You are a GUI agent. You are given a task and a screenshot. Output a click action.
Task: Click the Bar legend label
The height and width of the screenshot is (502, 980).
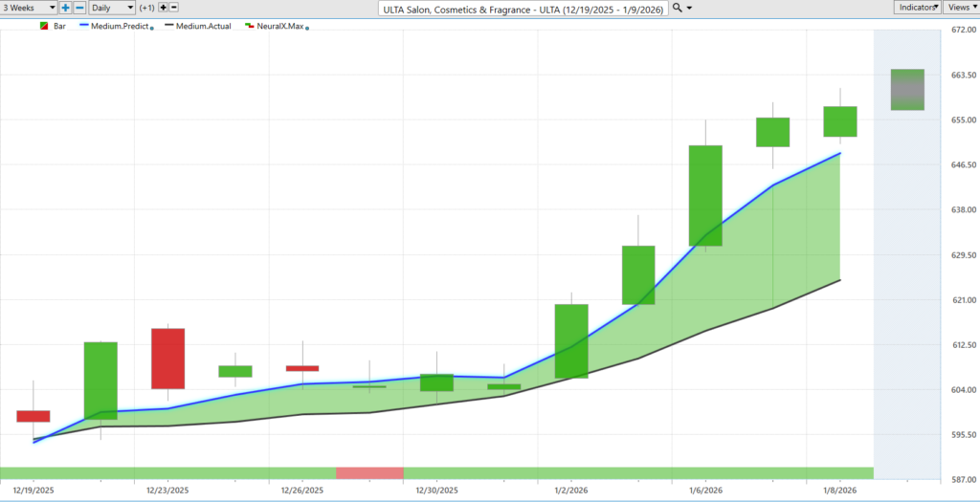59,26
